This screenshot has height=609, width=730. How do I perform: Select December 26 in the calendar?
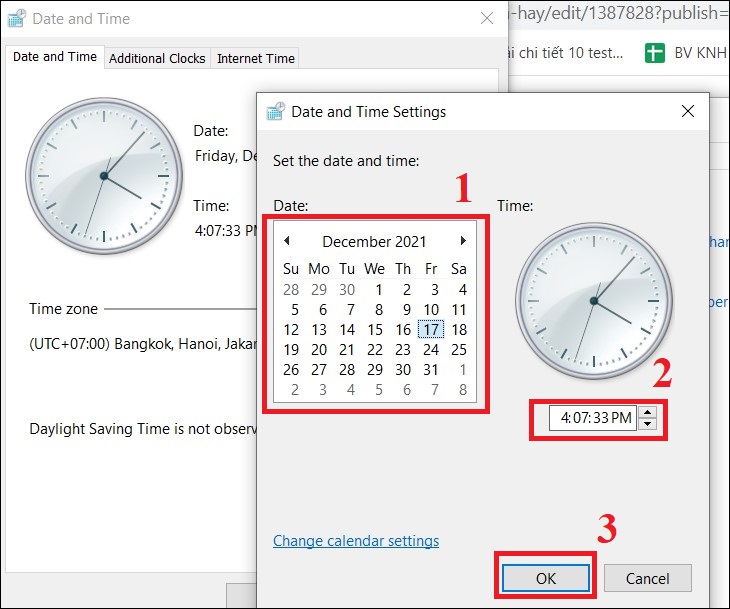291,370
